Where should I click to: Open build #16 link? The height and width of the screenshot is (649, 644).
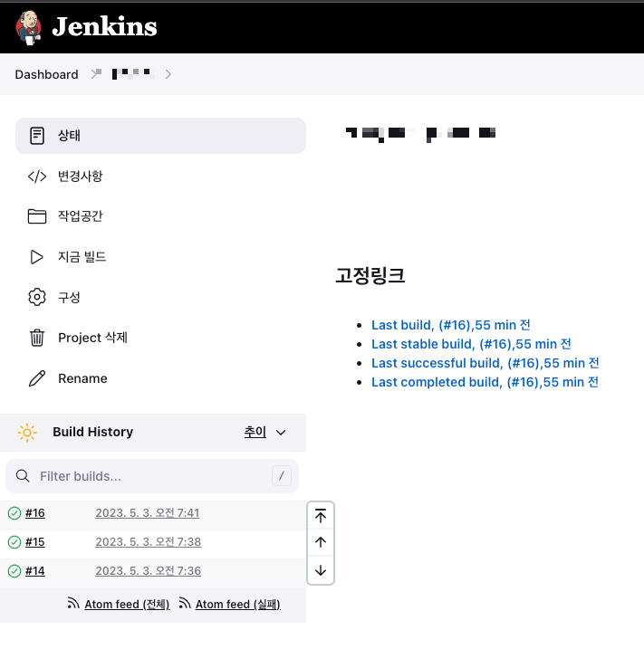(x=35, y=513)
